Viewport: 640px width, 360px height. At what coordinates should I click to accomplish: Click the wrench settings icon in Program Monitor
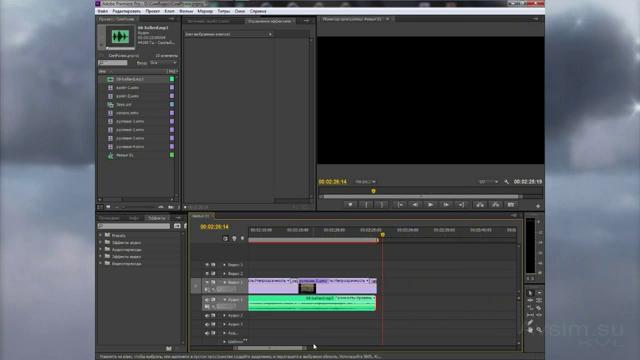[507, 182]
